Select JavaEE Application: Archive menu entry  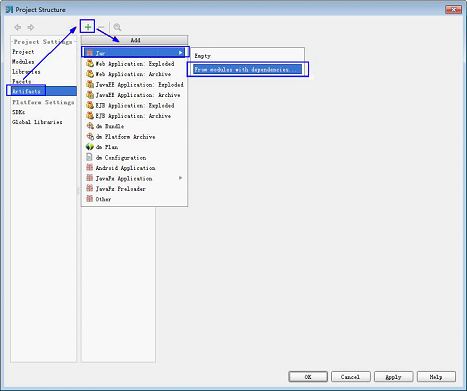click(134, 95)
